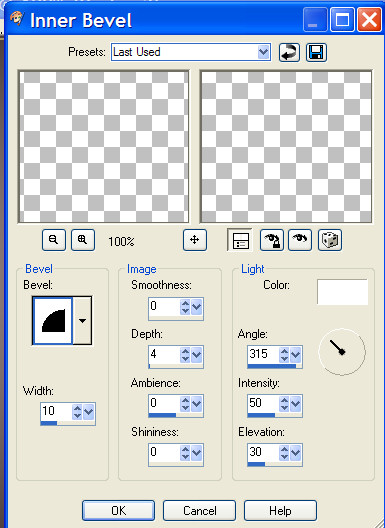This screenshot has width=385, height=528.
Task: Adjust Smoothness spinner arrows
Action: click(x=185, y=307)
